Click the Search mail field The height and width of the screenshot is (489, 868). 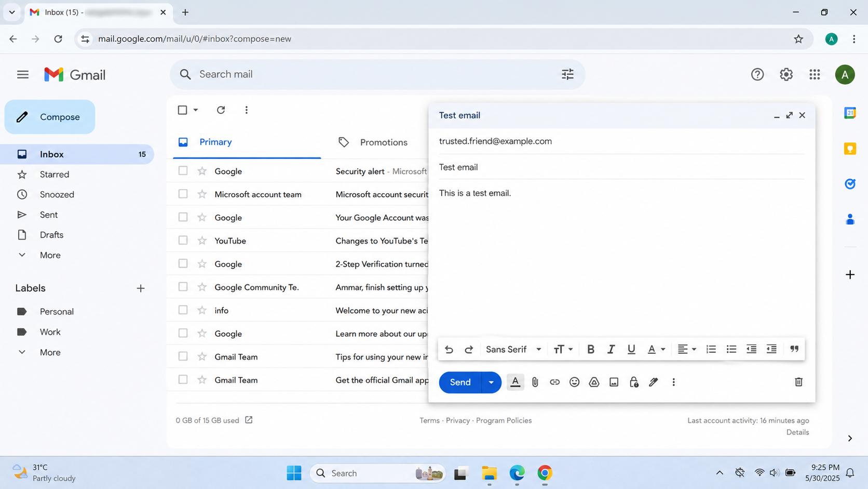[377, 74]
